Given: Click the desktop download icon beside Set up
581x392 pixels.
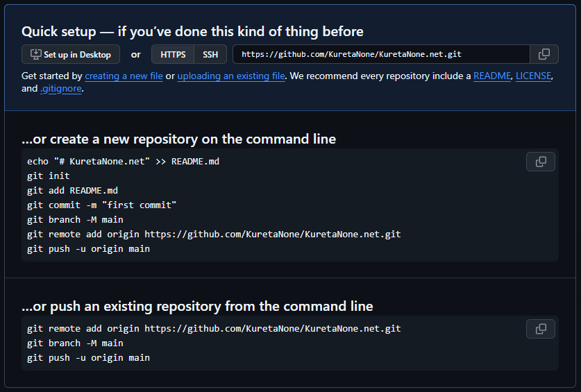Looking at the screenshot, I should pyautogui.click(x=35, y=54).
